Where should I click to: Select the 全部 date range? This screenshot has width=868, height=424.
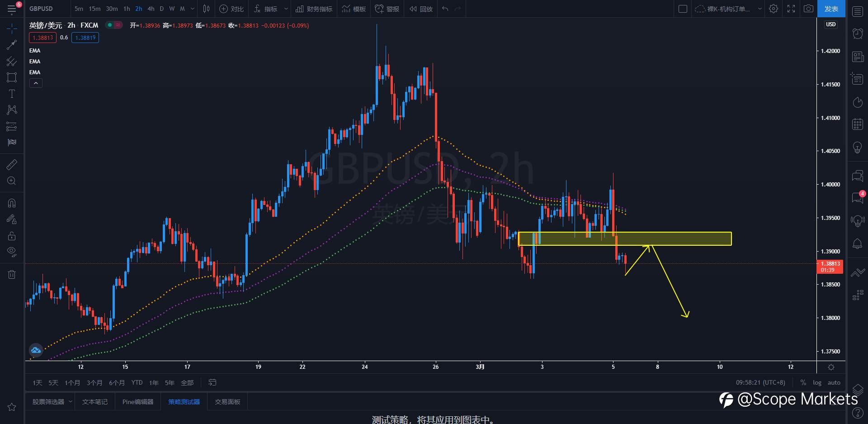click(187, 383)
